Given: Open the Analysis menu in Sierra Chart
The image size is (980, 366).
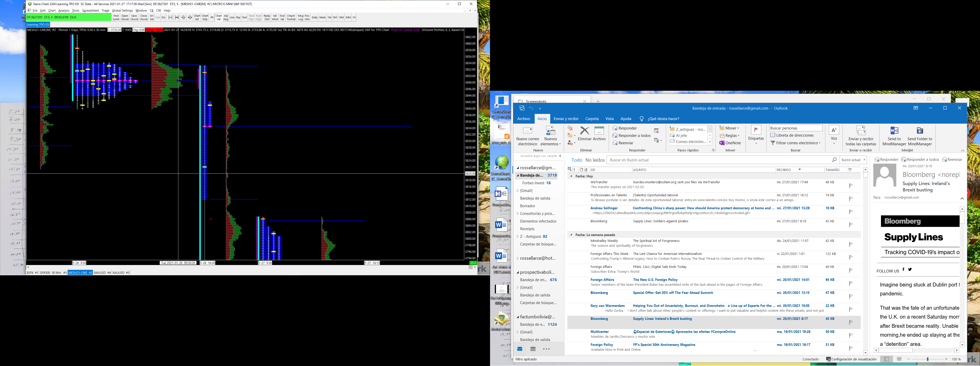Looking at the screenshot, I should 64,11.
